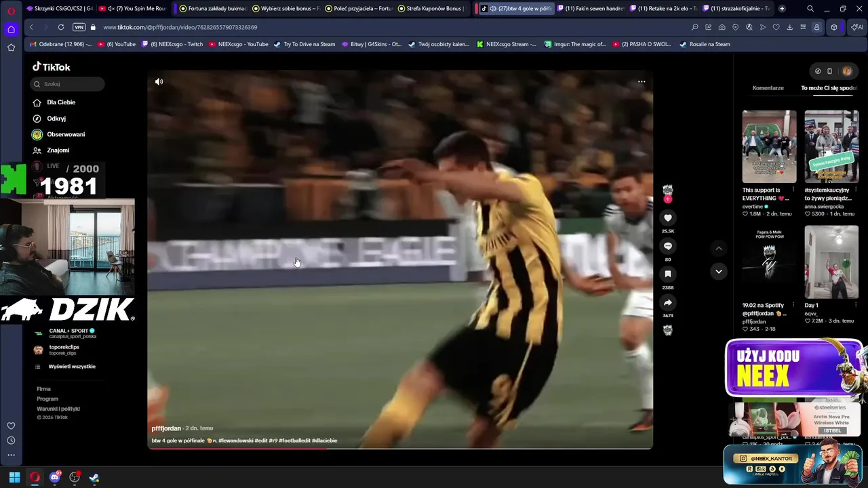Click TikTok get-app phone icon
868x488 pixels.
(829, 71)
